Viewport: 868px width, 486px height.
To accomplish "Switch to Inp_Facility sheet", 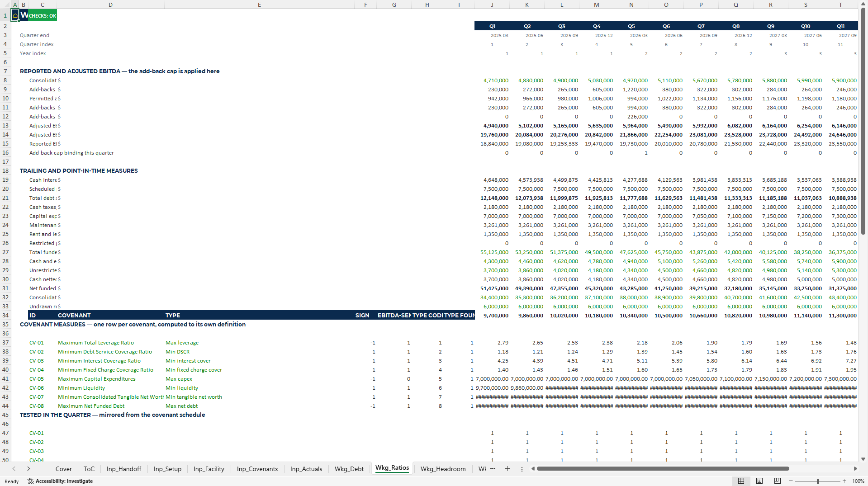I will pyautogui.click(x=209, y=469).
